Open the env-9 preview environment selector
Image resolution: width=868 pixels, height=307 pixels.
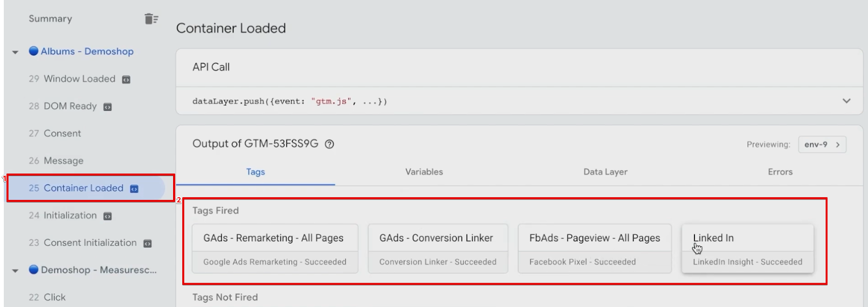tap(822, 145)
